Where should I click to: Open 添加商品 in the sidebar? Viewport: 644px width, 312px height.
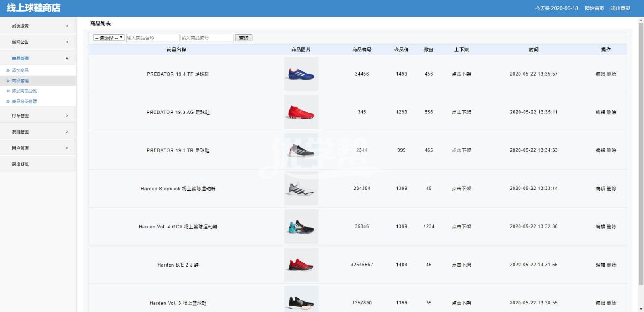point(20,70)
